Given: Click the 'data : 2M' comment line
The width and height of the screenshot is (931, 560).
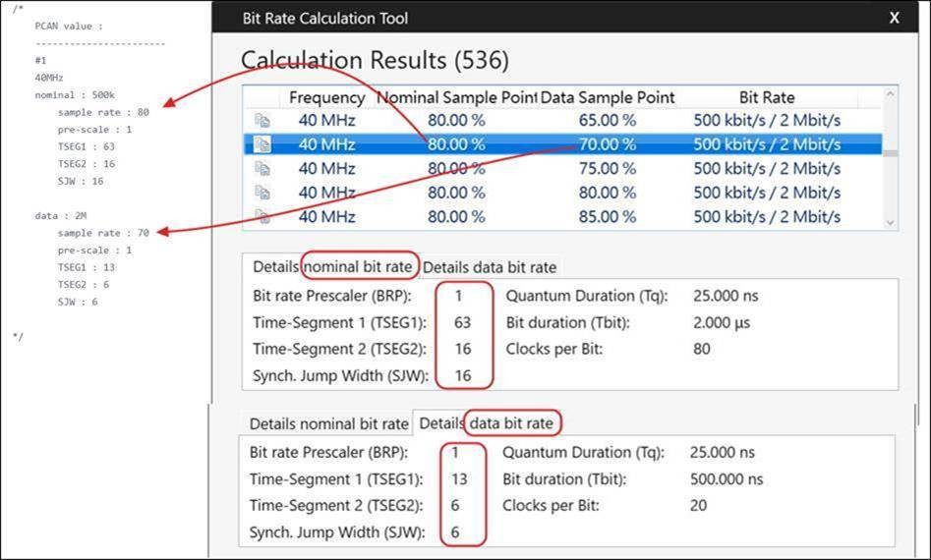Looking at the screenshot, I should click(61, 215).
